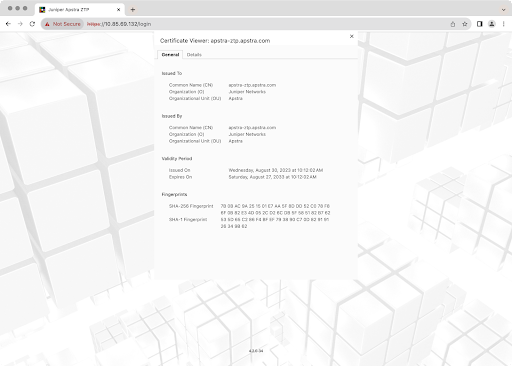Image resolution: width=512 pixels, height=366 pixels.
Task: Select the Juniper Apstra ZTP browser tab
Action: pyautogui.click(x=80, y=10)
